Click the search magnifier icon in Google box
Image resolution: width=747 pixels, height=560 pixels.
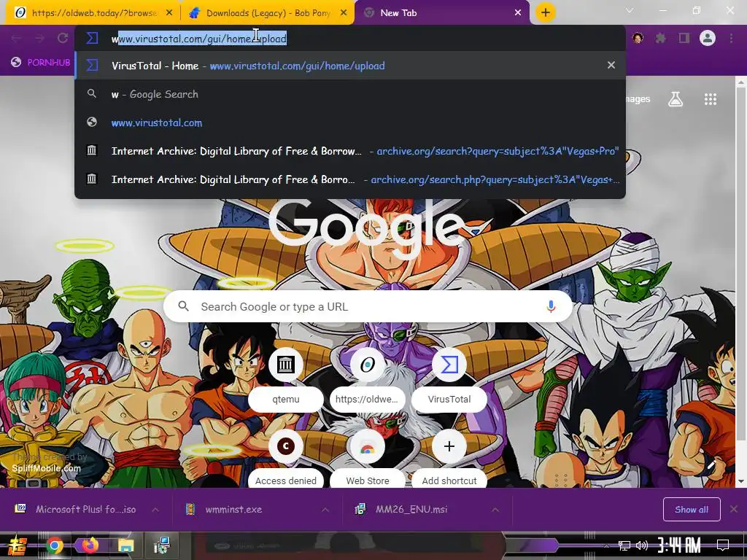pos(183,306)
